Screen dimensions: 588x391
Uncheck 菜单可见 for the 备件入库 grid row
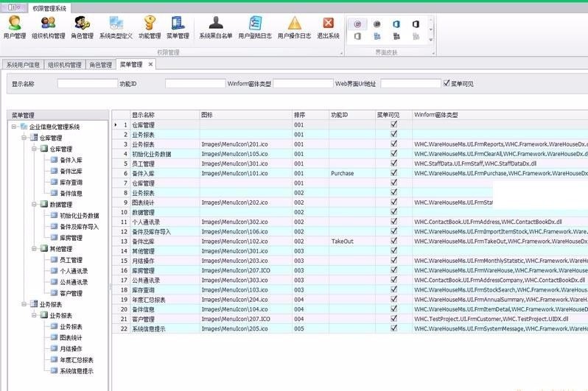click(x=394, y=173)
